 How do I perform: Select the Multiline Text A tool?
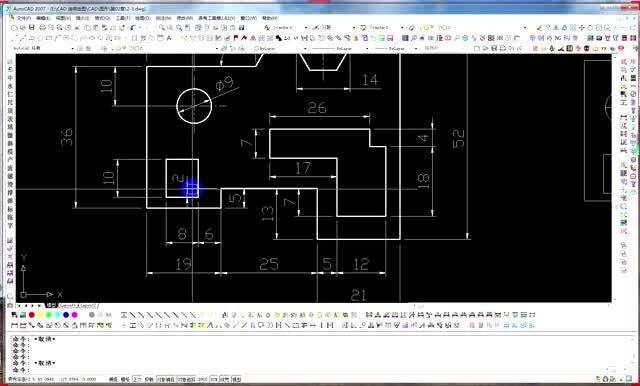click(x=169, y=38)
